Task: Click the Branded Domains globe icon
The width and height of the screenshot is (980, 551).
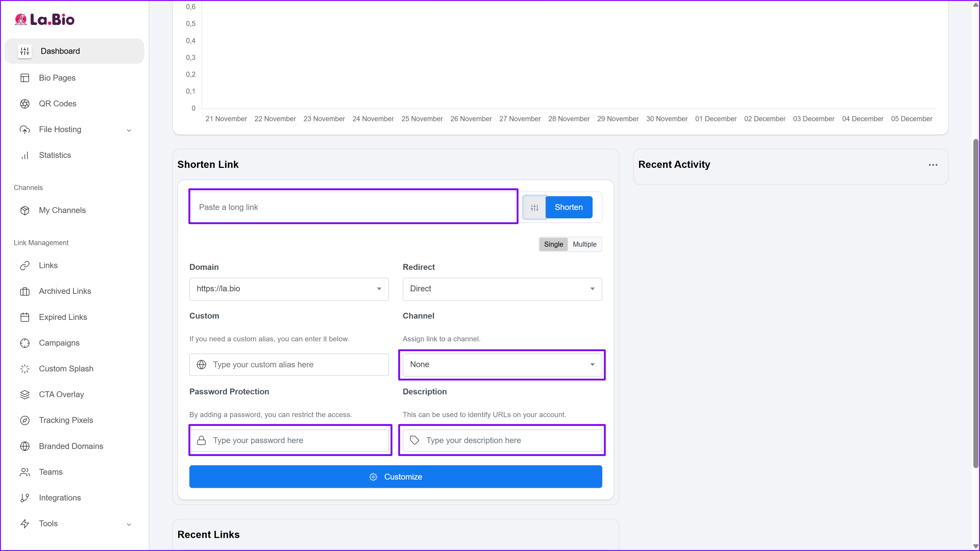Action: pos(24,446)
